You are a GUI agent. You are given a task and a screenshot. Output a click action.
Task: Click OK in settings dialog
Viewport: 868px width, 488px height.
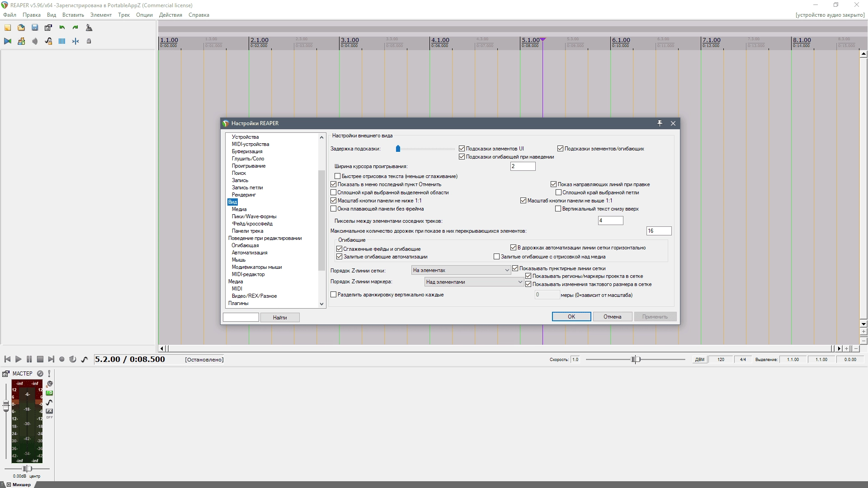point(571,317)
